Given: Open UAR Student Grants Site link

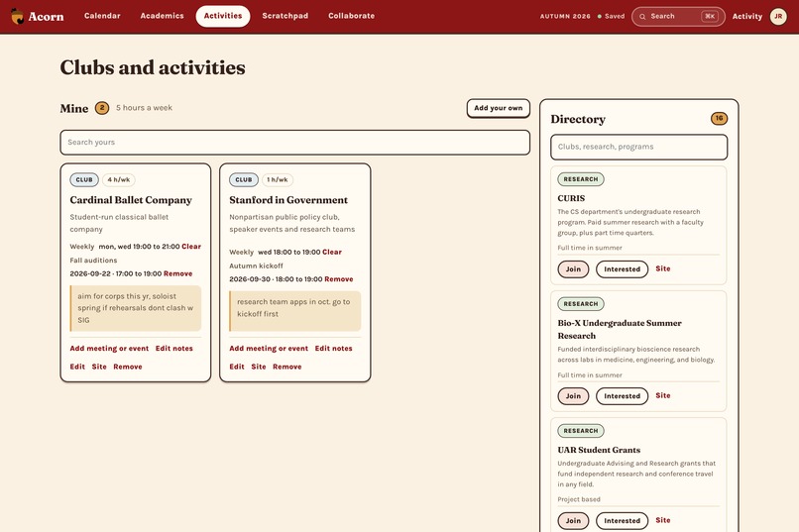Looking at the screenshot, I should (x=663, y=520).
